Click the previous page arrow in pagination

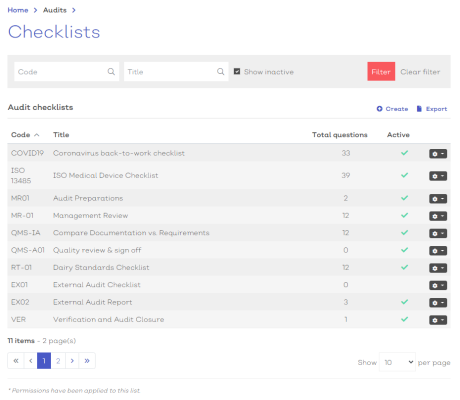31,361
